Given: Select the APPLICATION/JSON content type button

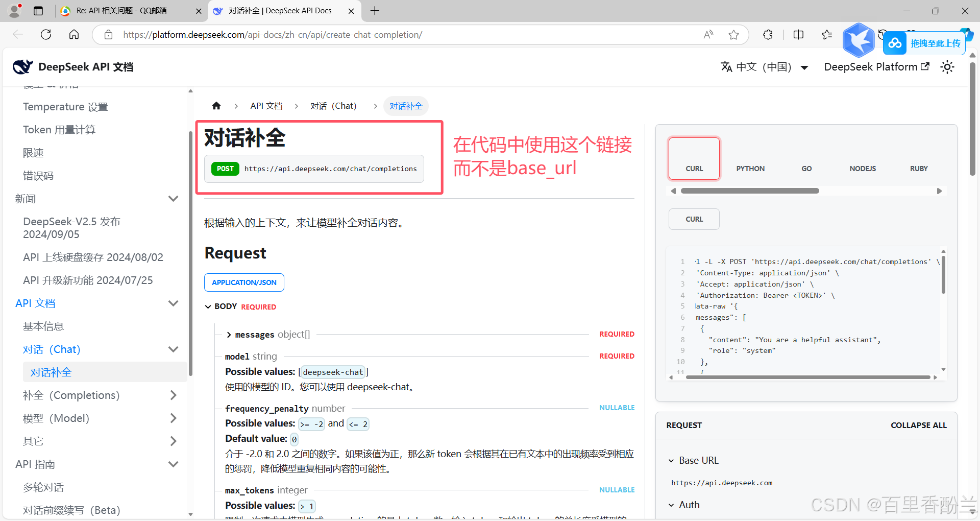Looking at the screenshot, I should pos(244,282).
